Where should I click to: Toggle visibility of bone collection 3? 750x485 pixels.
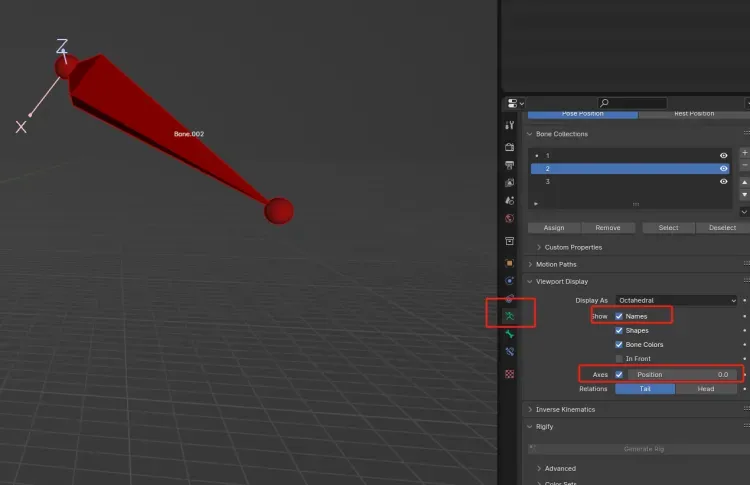(x=723, y=181)
